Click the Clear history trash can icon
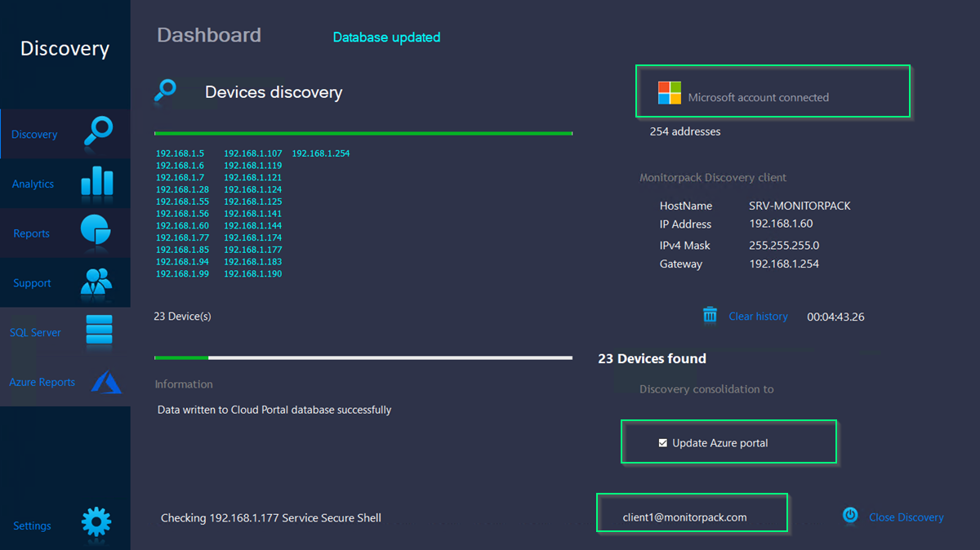Image resolution: width=980 pixels, height=550 pixels. pyautogui.click(x=710, y=315)
